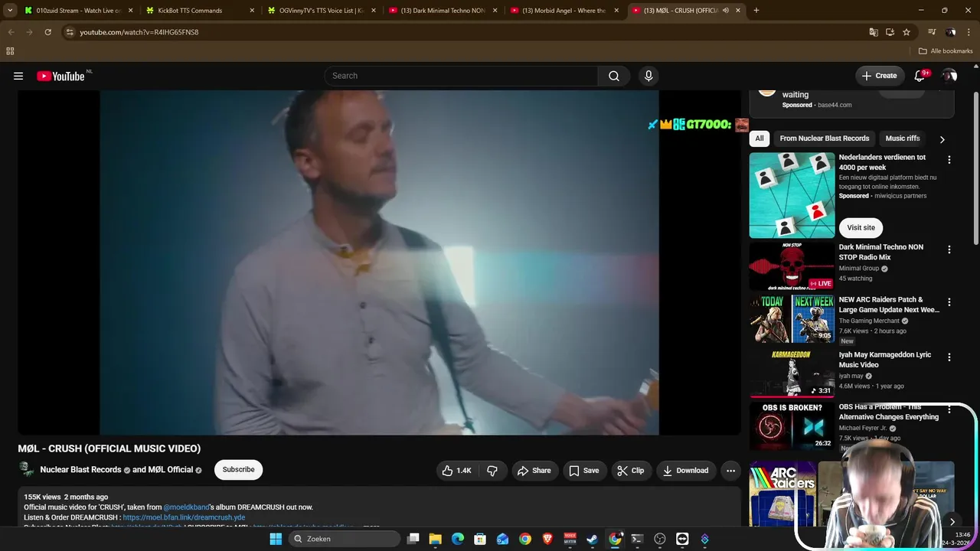Open the Karmageddon lyric video thumbnail

pyautogui.click(x=792, y=374)
